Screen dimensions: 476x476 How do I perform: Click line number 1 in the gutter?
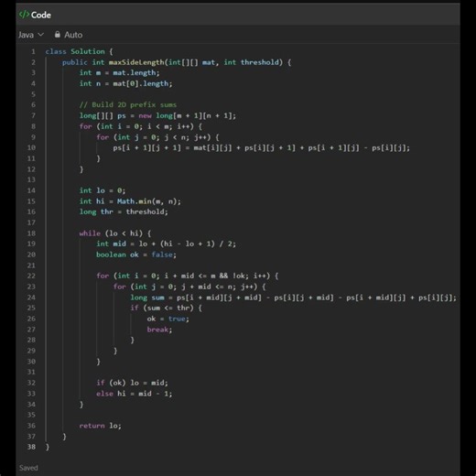[33, 51]
